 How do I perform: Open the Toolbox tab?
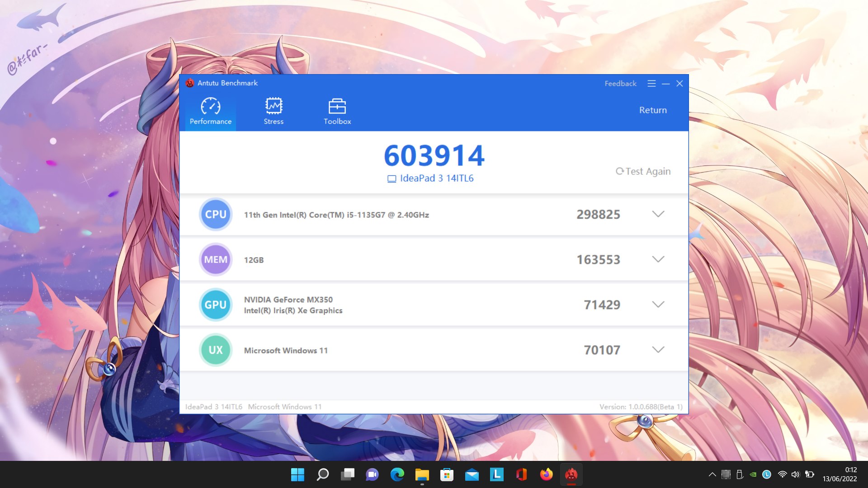coord(337,111)
